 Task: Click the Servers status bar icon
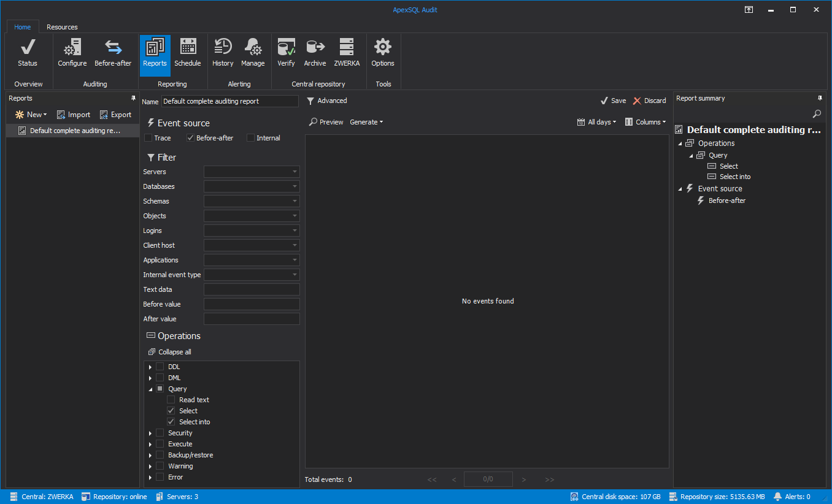160,497
